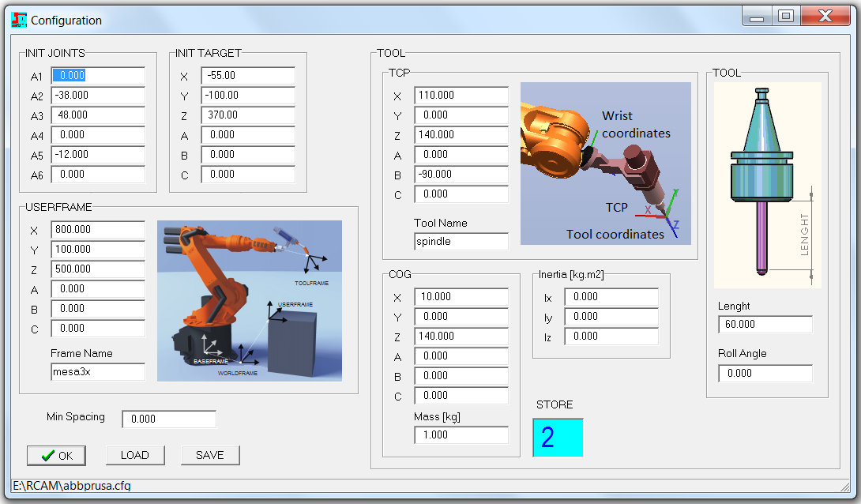Focus the INIT TARGET A field

coord(248,135)
